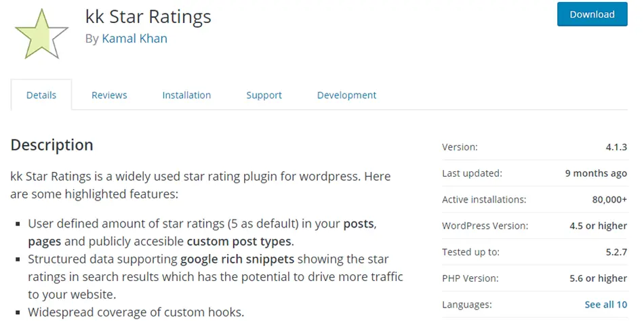The image size is (644, 321).
Task: Switch to the Reviews tab
Action: click(x=109, y=95)
